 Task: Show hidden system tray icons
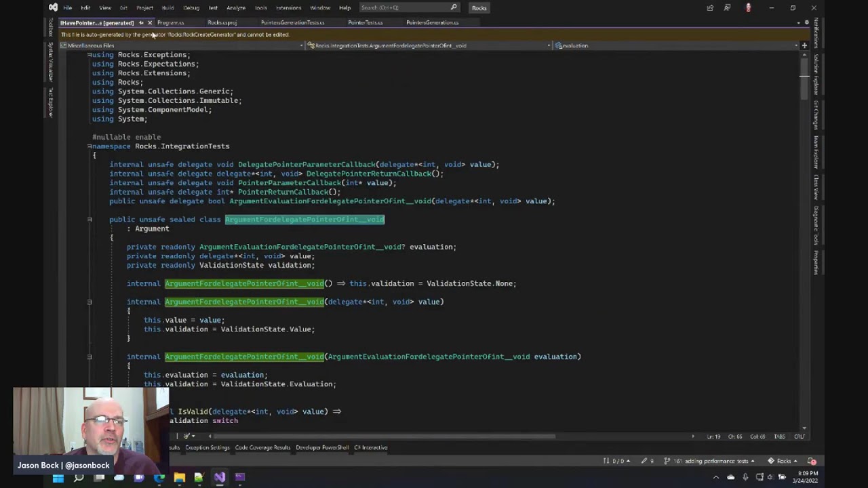click(716, 477)
